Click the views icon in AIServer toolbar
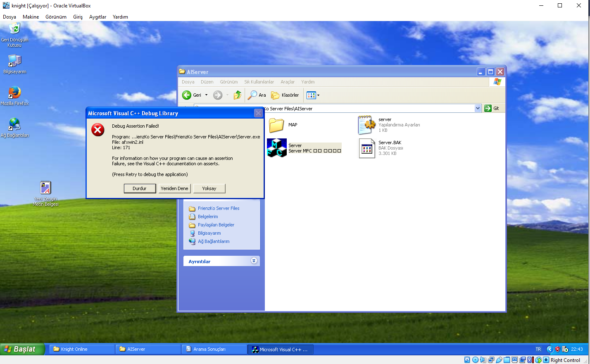The image size is (590, 364). tap(311, 95)
